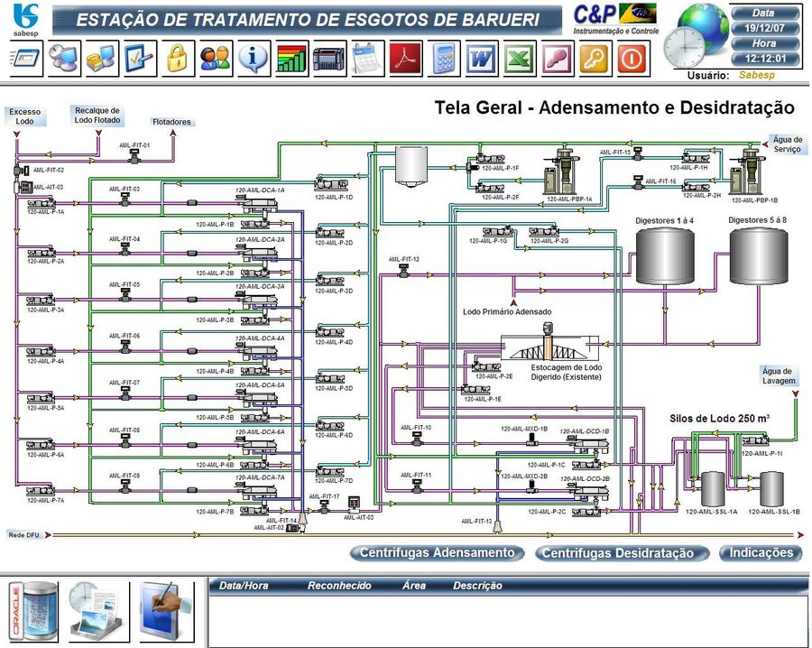Click the Descrição column header
This screenshot has height=648, width=812.
477,586
